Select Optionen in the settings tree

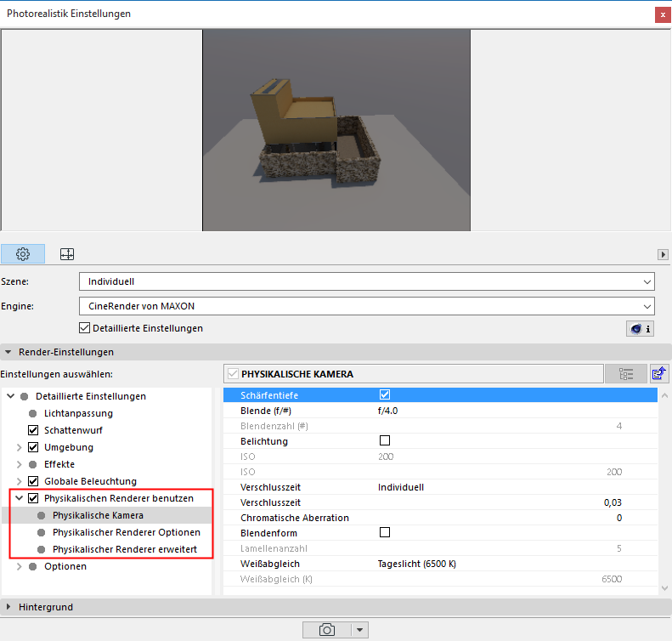point(65,566)
